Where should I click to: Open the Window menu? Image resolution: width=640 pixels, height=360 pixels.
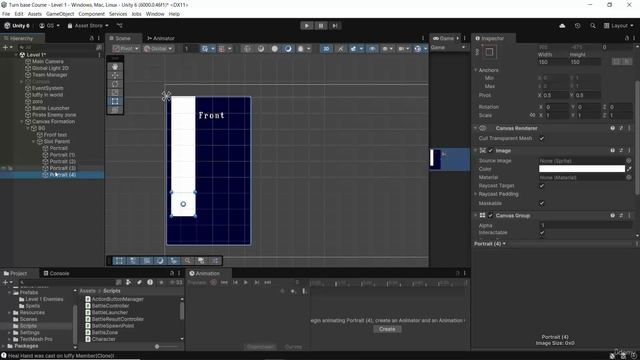[x=155, y=14]
